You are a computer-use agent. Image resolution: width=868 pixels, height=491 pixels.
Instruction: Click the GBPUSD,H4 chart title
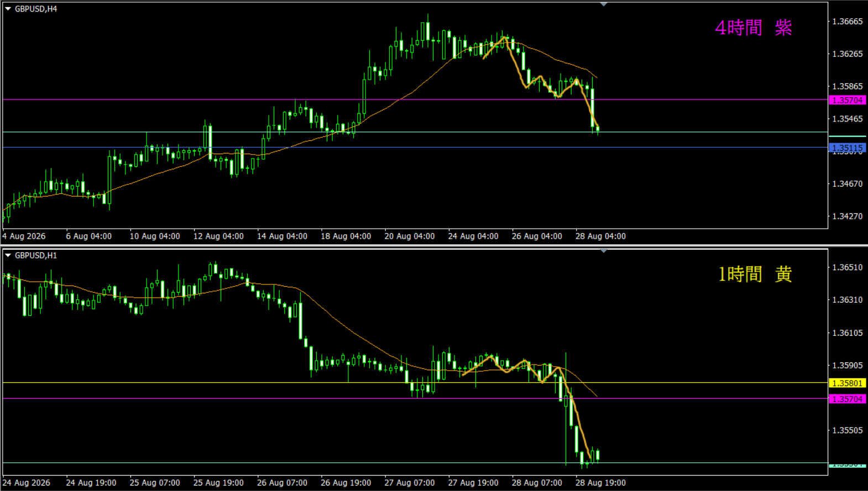pos(36,9)
